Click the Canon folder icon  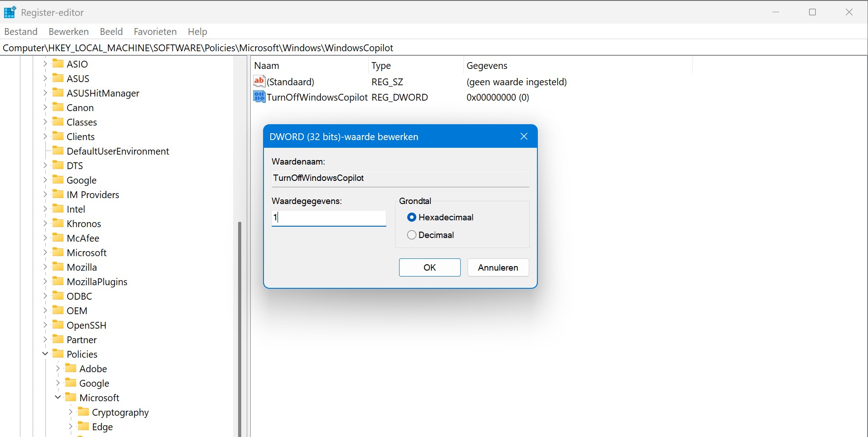[x=58, y=107]
